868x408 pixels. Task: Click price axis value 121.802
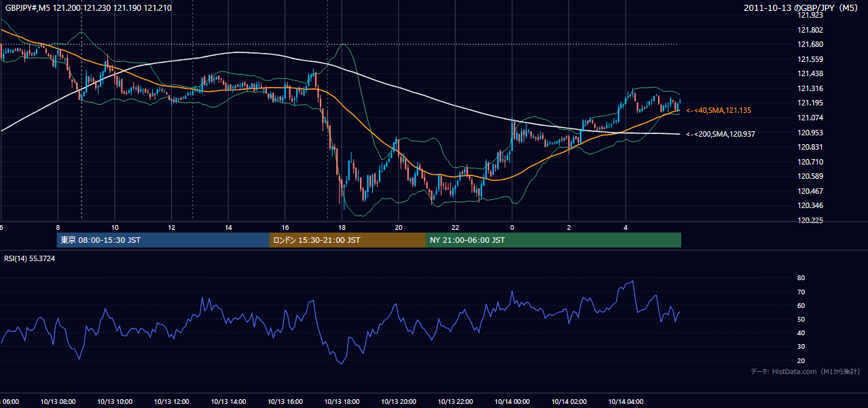(x=810, y=30)
